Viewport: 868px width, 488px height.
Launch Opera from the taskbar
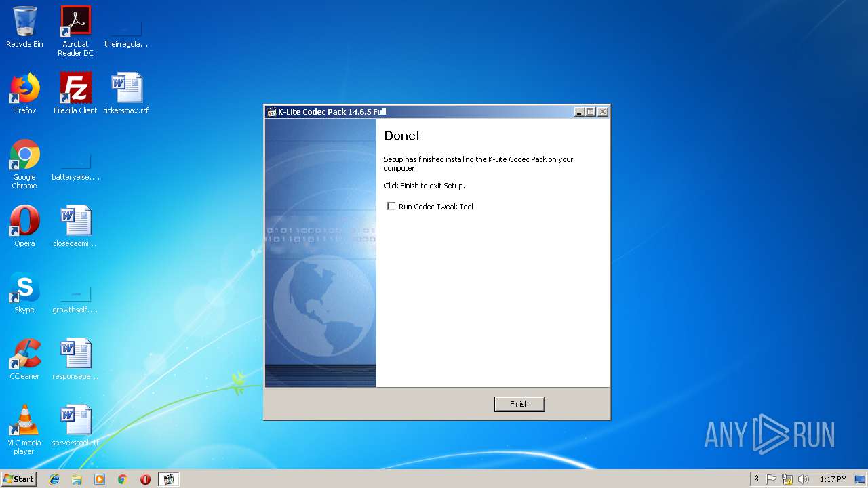[x=145, y=479]
